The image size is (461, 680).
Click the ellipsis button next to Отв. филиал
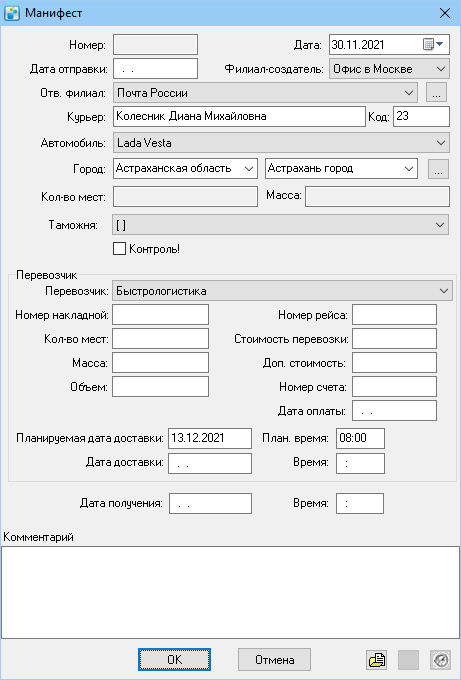pyautogui.click(x=436, y=93)
